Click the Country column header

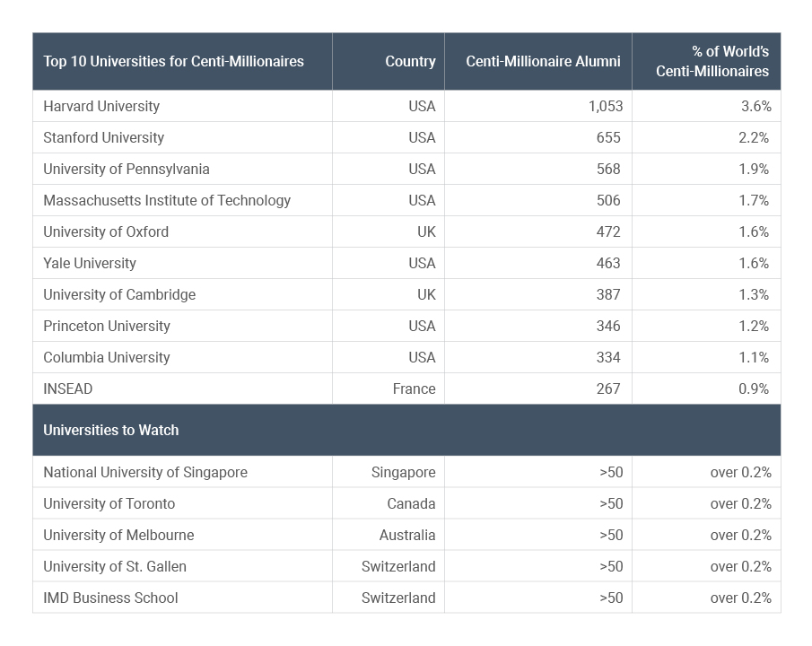410,61
